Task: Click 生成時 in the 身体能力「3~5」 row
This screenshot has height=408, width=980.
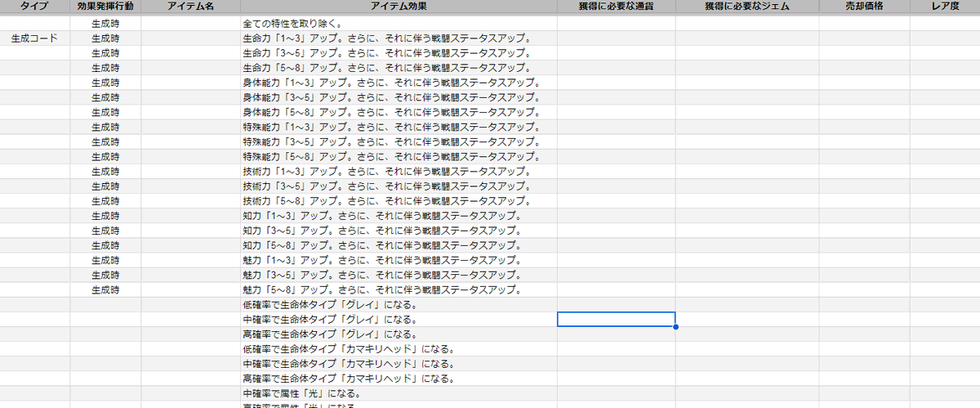Action: 105,97
